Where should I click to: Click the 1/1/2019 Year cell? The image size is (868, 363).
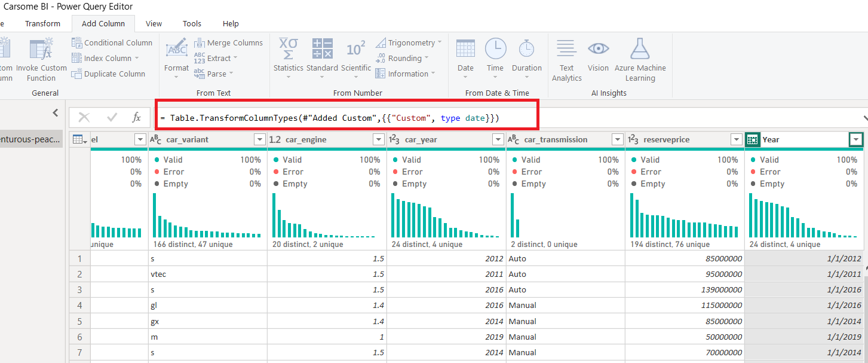click(804, 337)
